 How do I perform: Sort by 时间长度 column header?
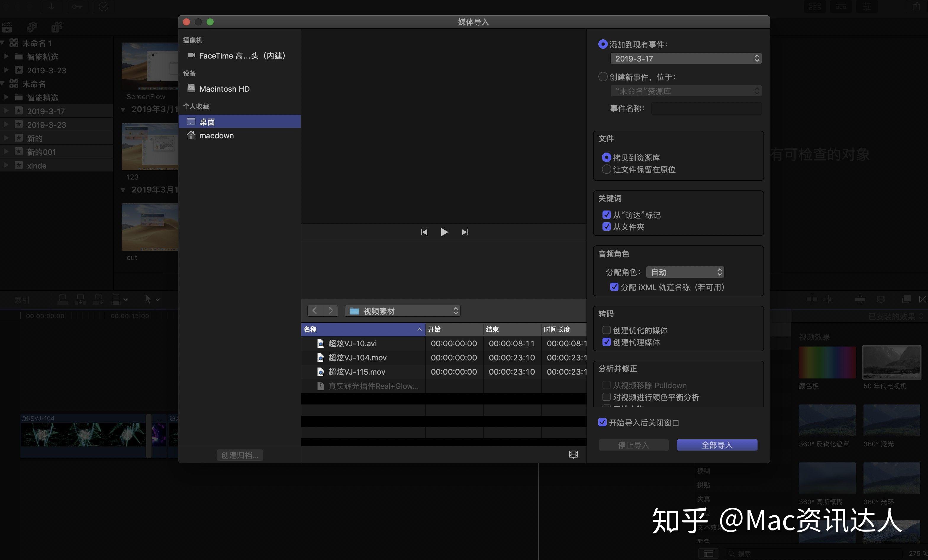click(x=564, y=329)
